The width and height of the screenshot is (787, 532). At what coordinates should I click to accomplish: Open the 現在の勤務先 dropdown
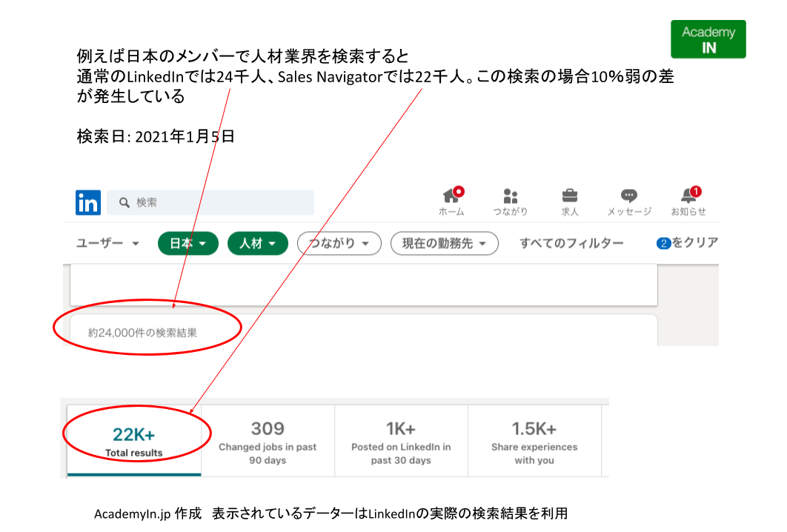click(x=444, y=243)
